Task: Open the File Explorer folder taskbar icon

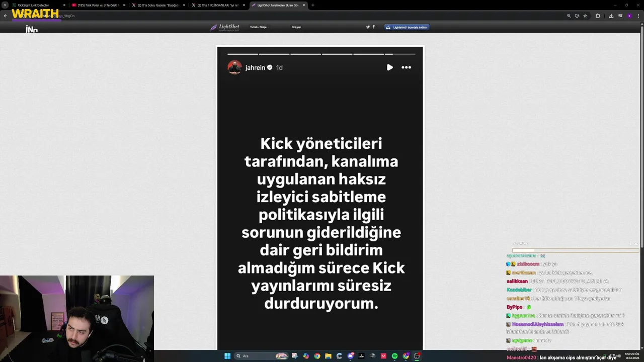Action: tap(328, 356)
